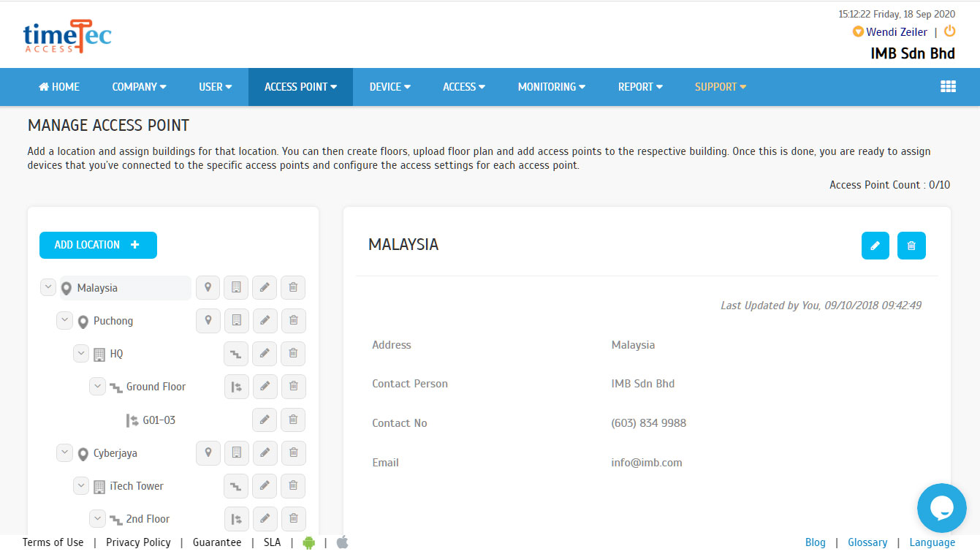Open Privacy Policy link
980x557 pixels.
(x=138, y=542)
